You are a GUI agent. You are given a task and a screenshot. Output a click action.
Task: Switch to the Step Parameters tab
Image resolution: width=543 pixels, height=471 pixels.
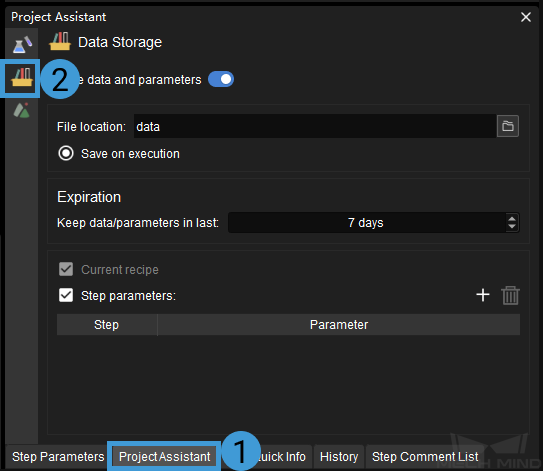pos(58,456)
